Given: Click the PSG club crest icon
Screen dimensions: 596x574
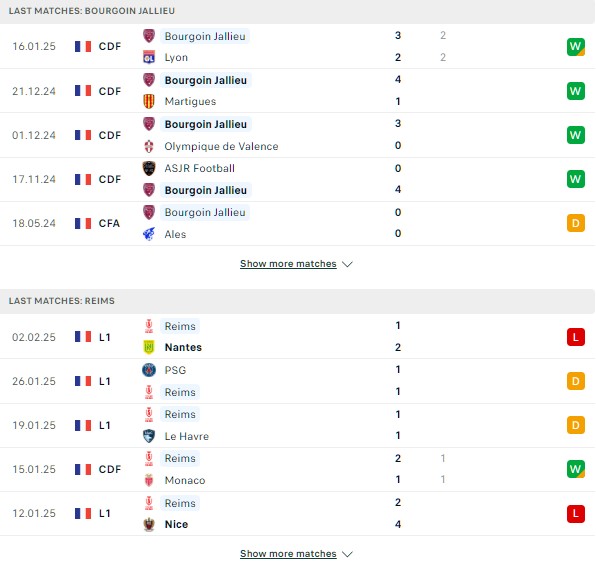Looking at the screenshot, I should coord(149,370).
